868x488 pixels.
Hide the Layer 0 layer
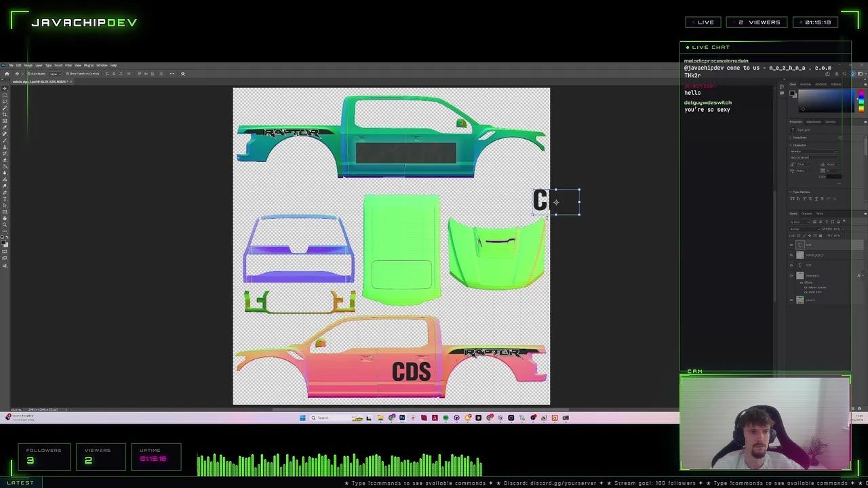click(791, 300)
